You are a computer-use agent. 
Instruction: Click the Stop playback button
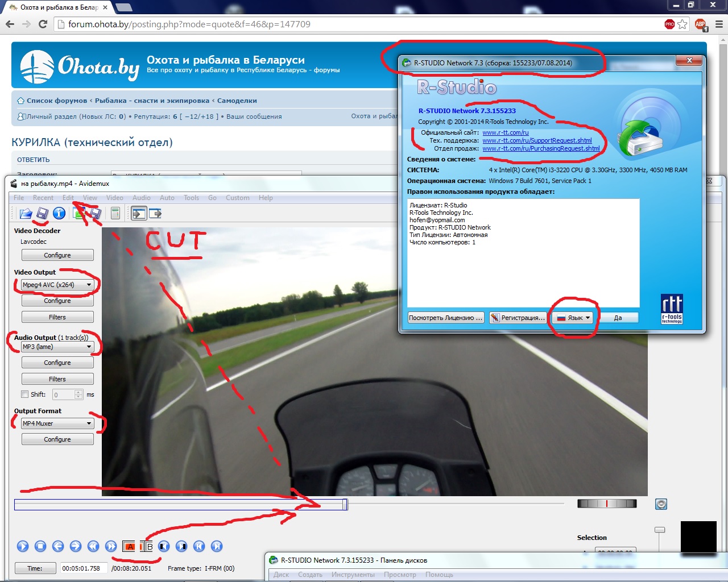pos(40,546)
